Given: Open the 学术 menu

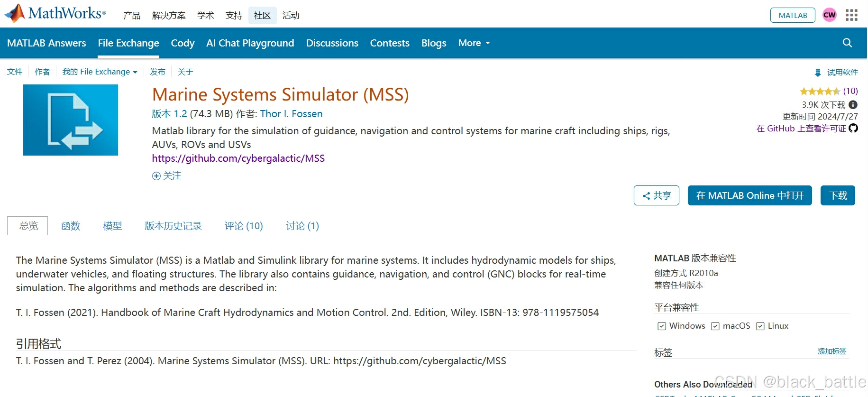Looking at the screenshot, I should point(206,16).
